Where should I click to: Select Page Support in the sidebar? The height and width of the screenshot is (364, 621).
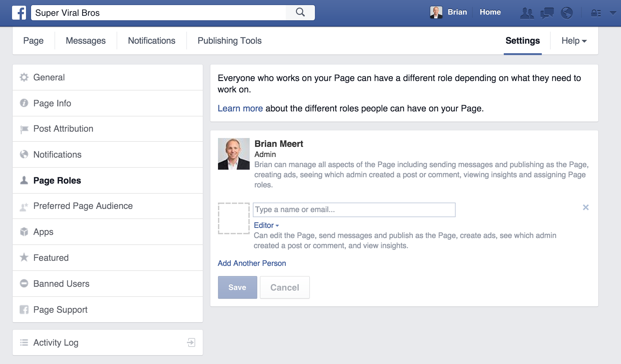(x=108, y=310)
